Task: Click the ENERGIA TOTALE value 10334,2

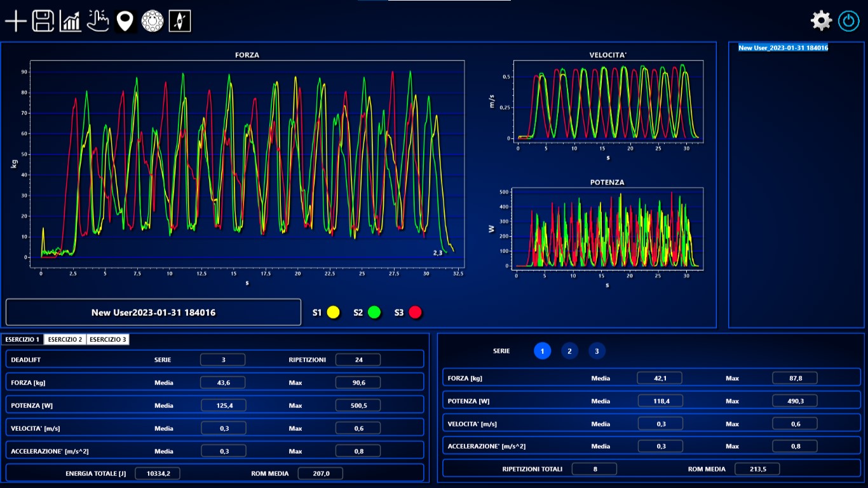Action: [x=158, y=473]
